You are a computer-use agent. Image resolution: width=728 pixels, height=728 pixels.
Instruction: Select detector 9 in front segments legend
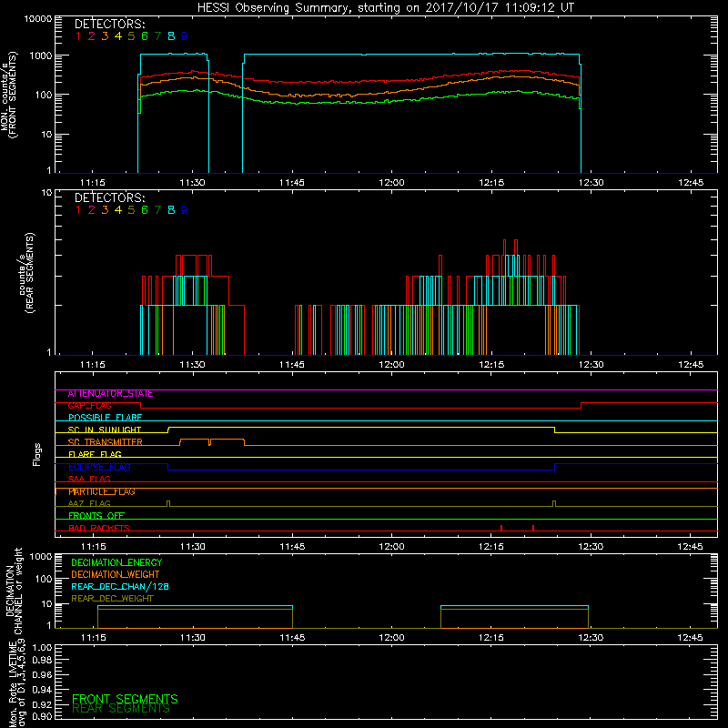pyautogui.click(x=185, y=36)
